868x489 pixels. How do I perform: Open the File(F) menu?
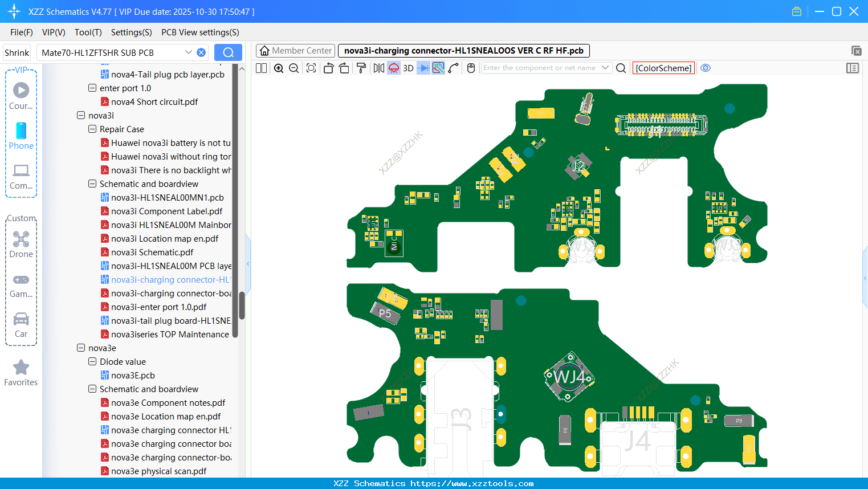[x=22, y=32]
